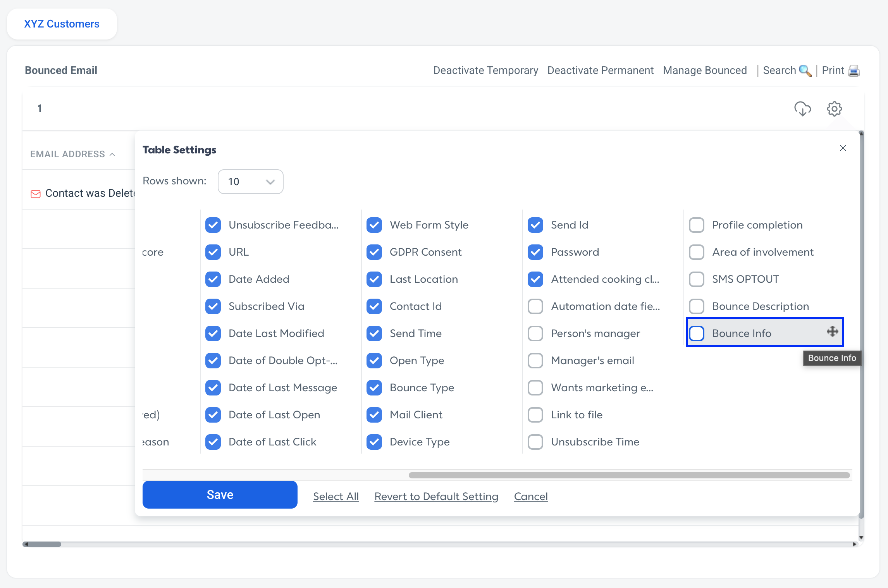
Task: Click the 'Contact was Deleted' row text
Action: coord(90,193)
